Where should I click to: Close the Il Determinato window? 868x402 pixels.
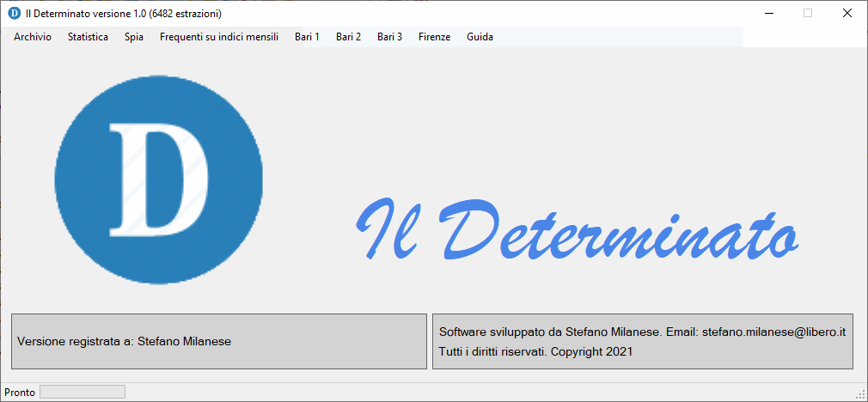[x=847, y=13]
